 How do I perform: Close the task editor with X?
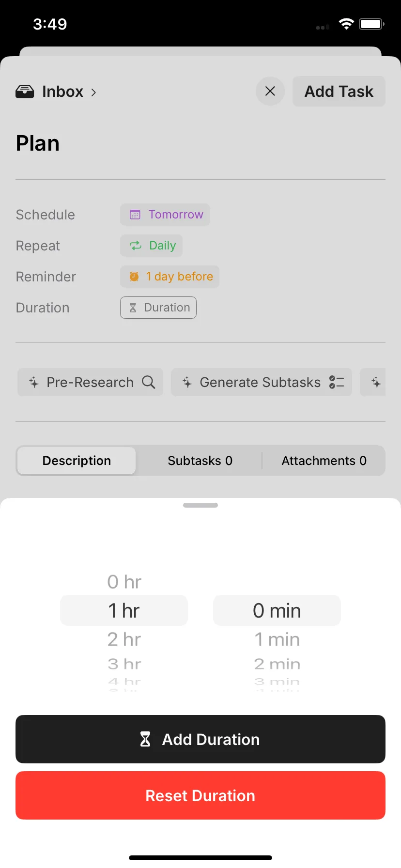(270, 91)
